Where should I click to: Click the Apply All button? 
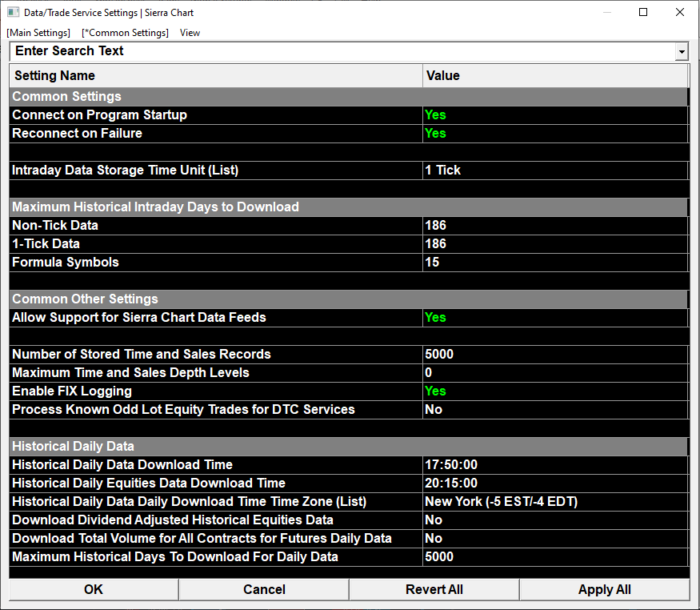[605, 589]
